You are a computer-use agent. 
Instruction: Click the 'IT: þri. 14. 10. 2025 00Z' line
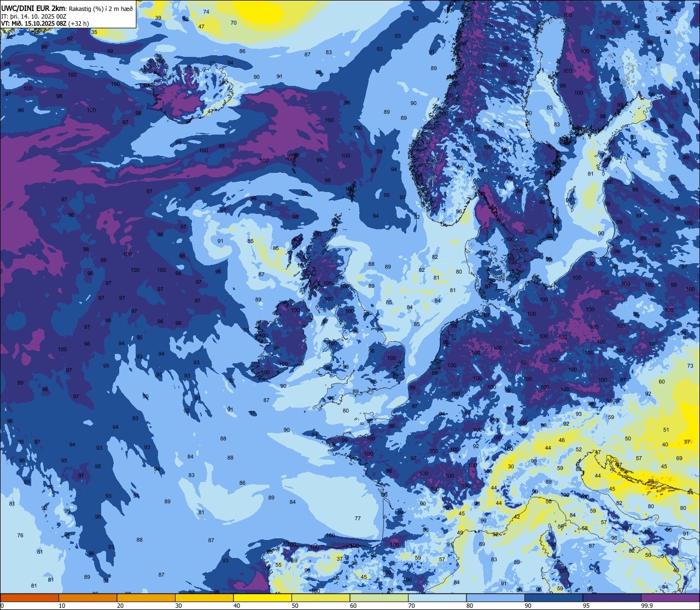point(34,16)
